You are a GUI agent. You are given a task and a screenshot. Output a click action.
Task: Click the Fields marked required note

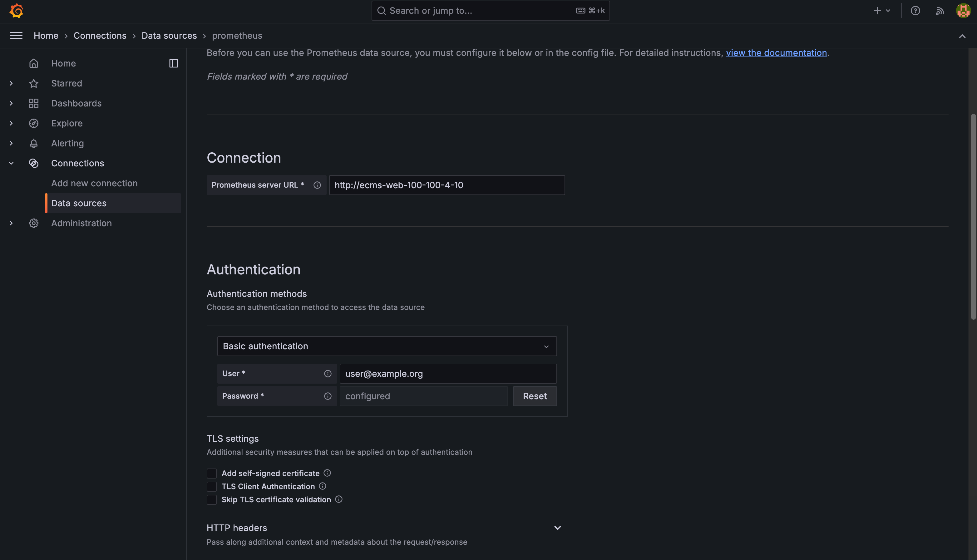pos(277,76)
